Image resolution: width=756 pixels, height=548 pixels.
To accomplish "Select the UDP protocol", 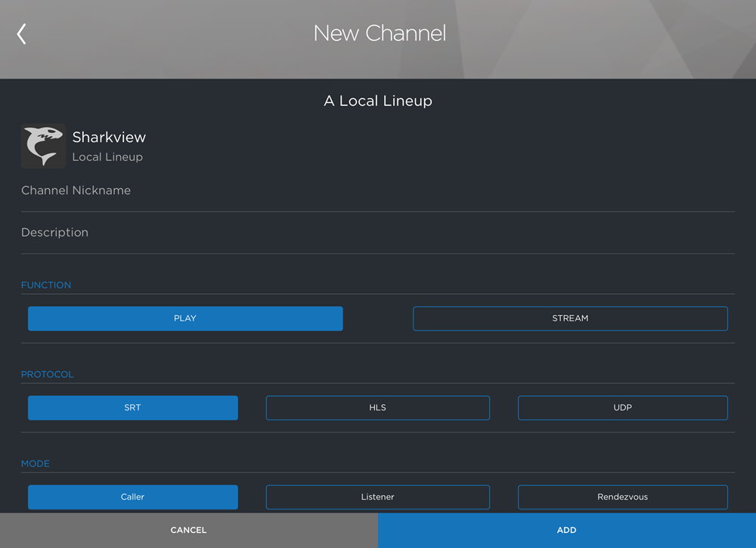I will click(x=622, y=407).
